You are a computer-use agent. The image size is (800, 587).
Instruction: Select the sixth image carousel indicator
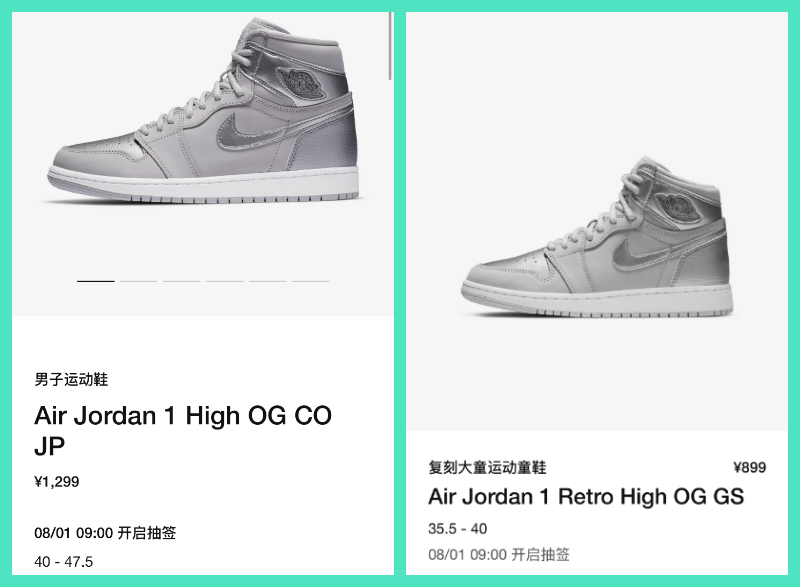tap(310, 281)
